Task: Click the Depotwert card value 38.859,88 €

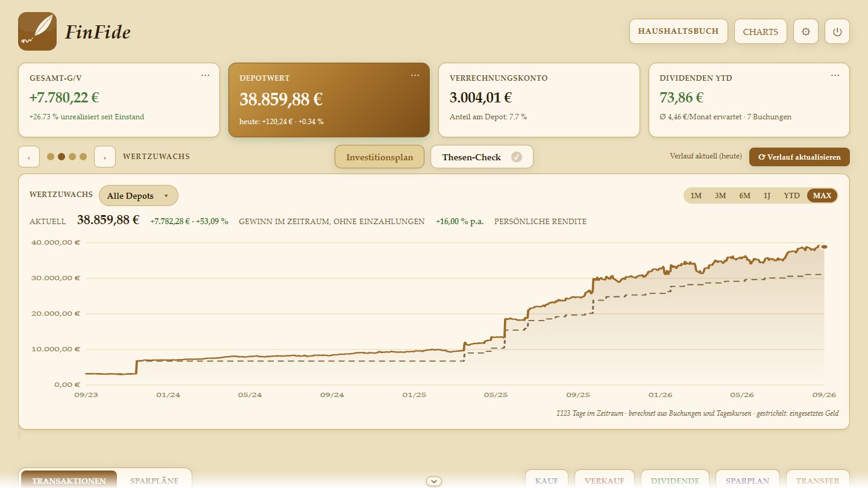Action: pyautogui.click(x=281, y=99)
